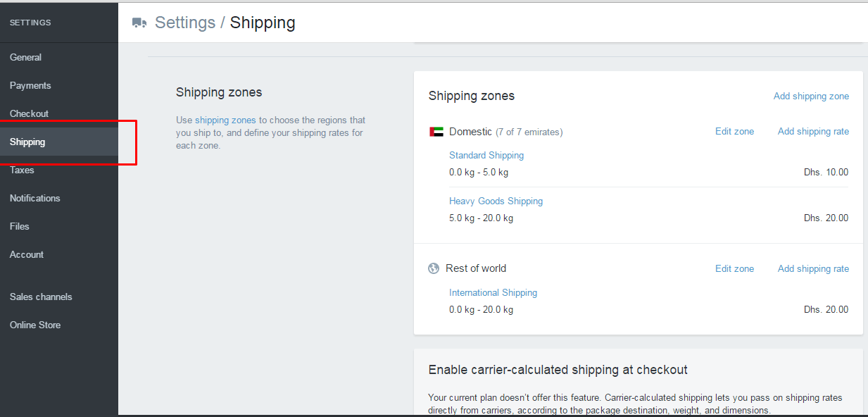Viewport: 868px width, 417px height.
Task: Select Shipping in the settings sidebar
Action: tap(27, 142)
